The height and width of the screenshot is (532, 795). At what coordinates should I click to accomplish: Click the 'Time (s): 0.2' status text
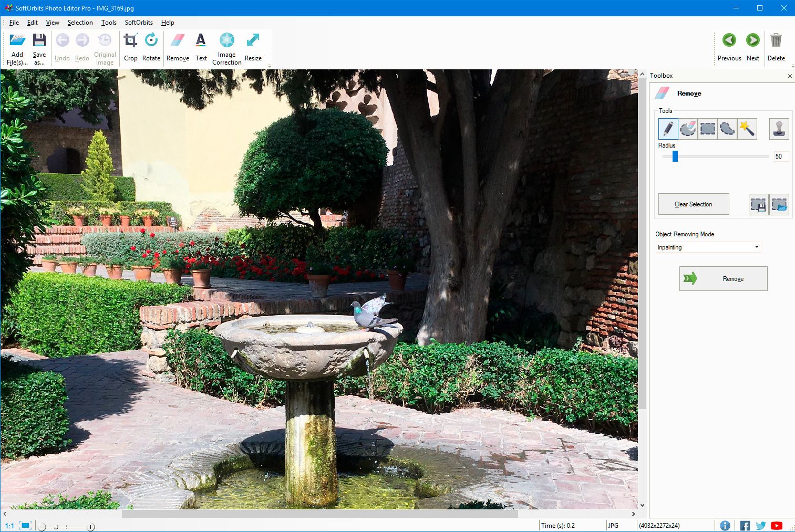(x=558, y=526)
